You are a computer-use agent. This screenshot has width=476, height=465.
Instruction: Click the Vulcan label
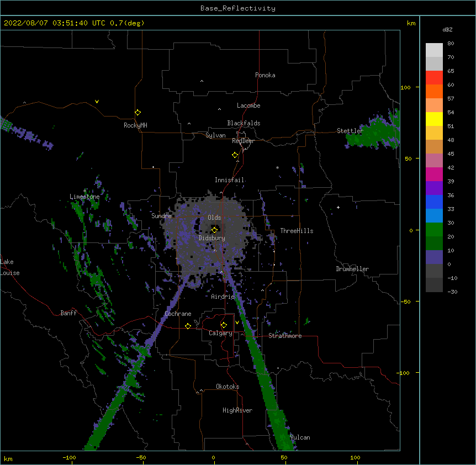click(300, 437)
